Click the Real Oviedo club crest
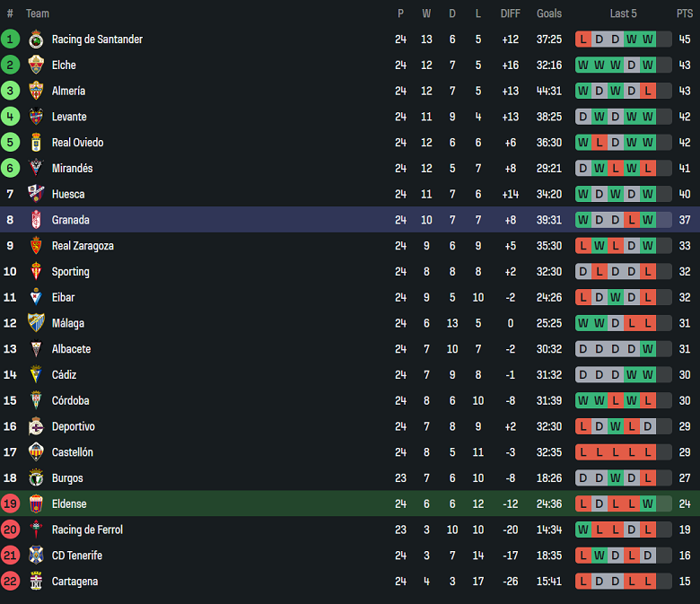Screen dimensions: 700x604 36,143
